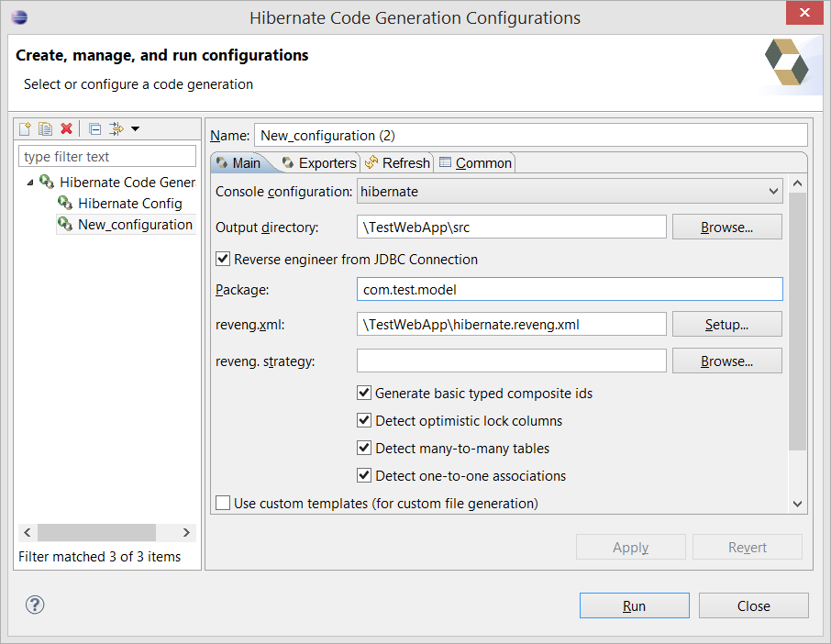The height and width of the screenshot is (644, 831).
Task: Close the dialog with the red X
Action: 804,13
